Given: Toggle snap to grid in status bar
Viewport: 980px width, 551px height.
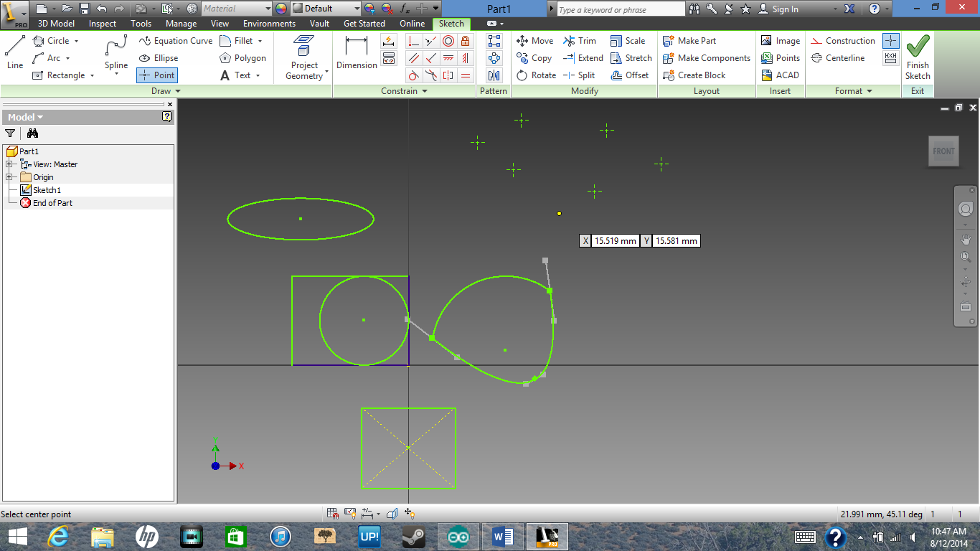Looking at the screenshot, I should pos(333,514).
